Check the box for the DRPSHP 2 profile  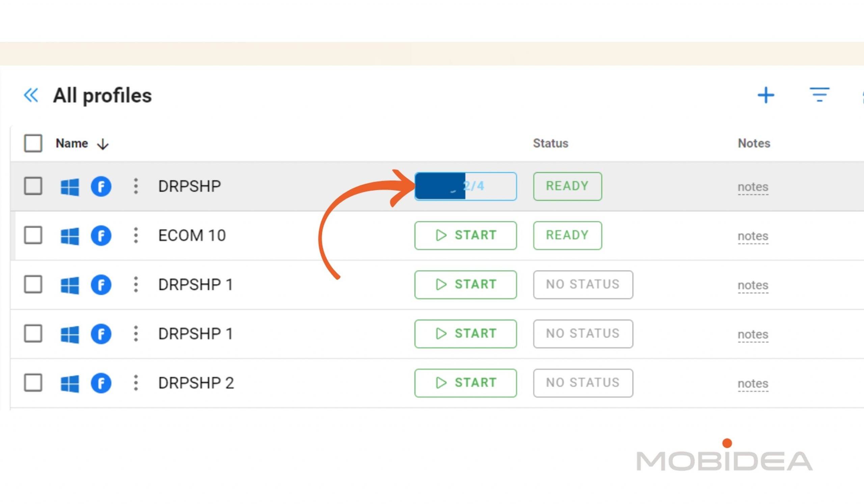pyautogui.click(x=33, y=382)
